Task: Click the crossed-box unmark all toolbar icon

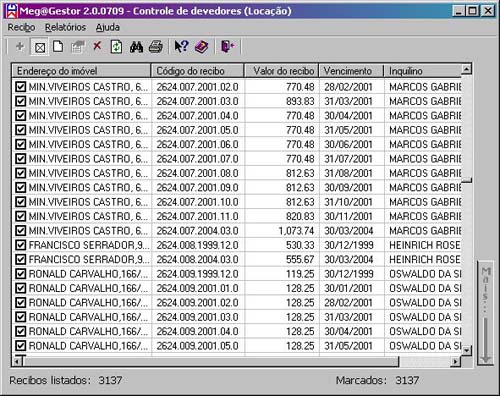Action: [x=40, y=47]
